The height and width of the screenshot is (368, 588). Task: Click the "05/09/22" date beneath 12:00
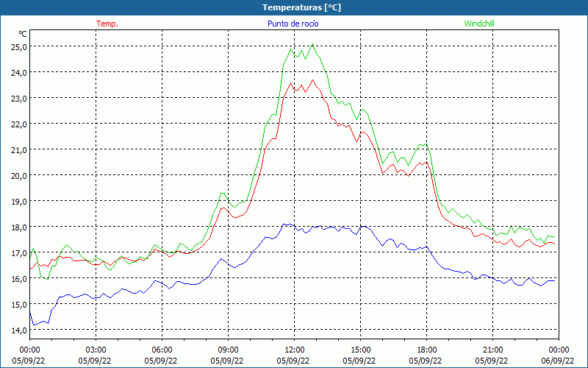(x=293, y=361)
